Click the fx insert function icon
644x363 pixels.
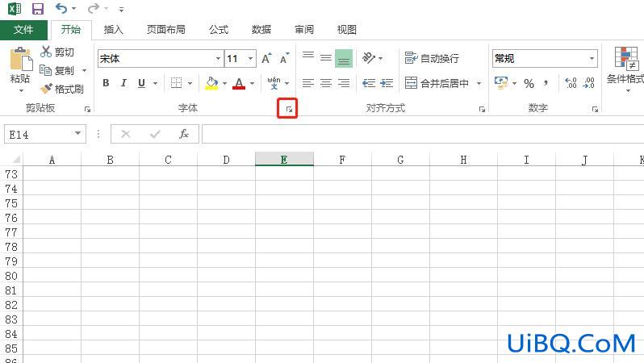[183, 134]
